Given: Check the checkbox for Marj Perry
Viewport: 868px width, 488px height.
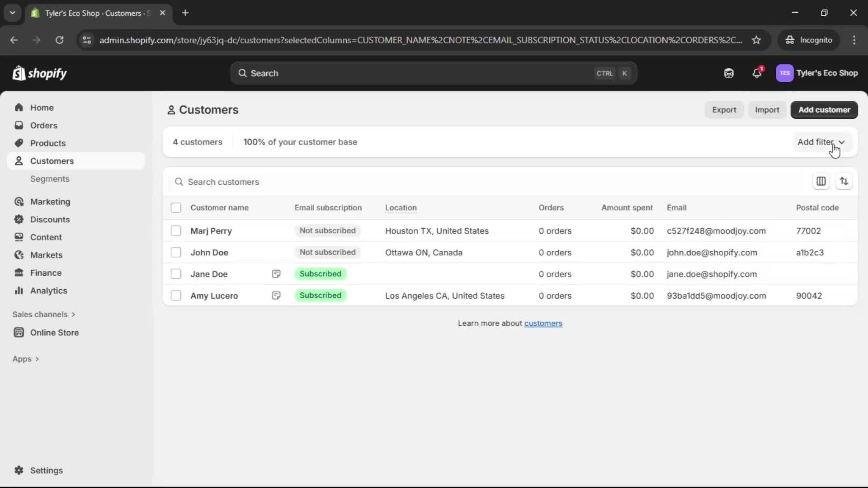Looking at the screenshot, I should click(176, 231).
